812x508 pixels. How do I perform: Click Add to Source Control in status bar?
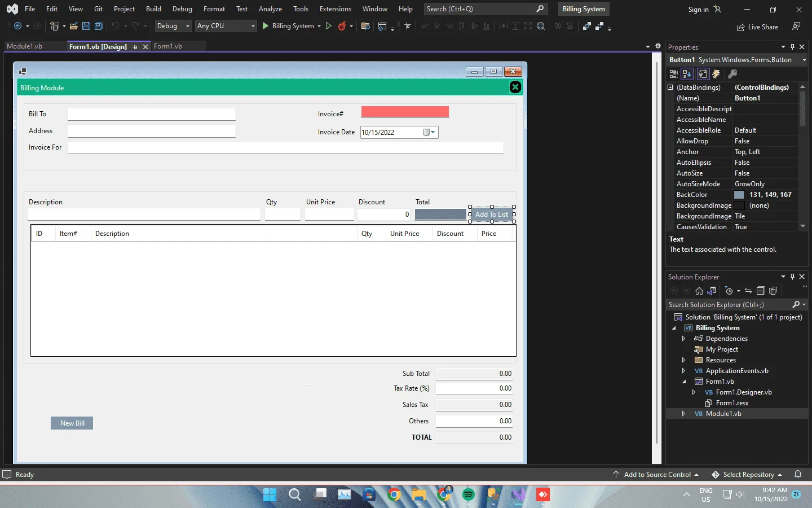pyautogui.click(x=656, y=475)
